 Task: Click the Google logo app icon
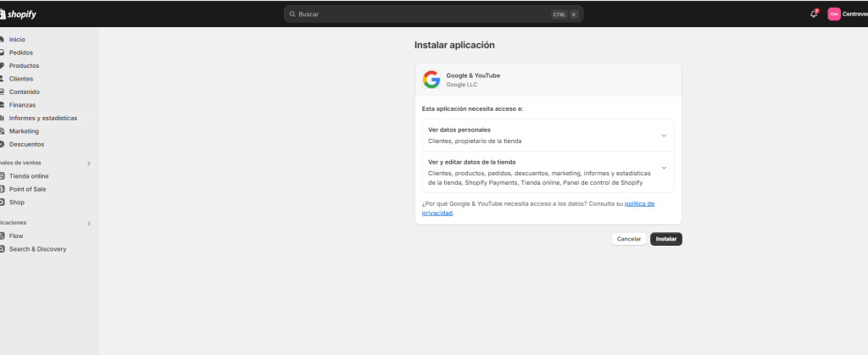pyautogui.click(x=431, y=80)
